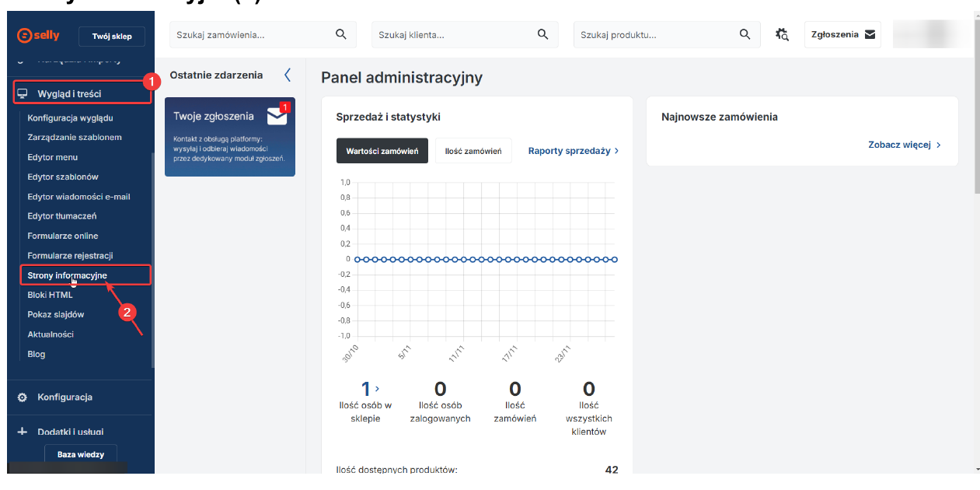This screenshot has width=980, height=490.
Task: Click the envelope icon in Twoje zgłoszenia card
Action: [277, 116]
